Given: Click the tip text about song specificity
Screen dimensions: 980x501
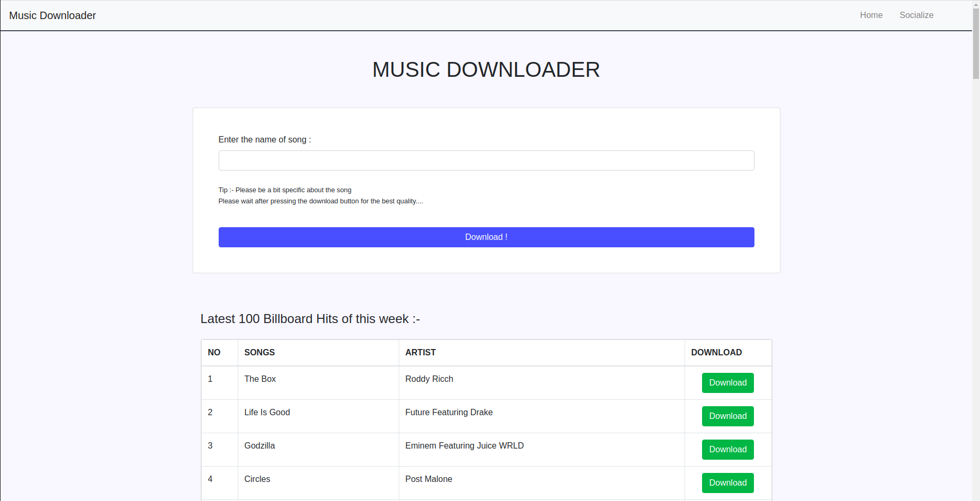Looking at the screenshot, I should point(285,190).
